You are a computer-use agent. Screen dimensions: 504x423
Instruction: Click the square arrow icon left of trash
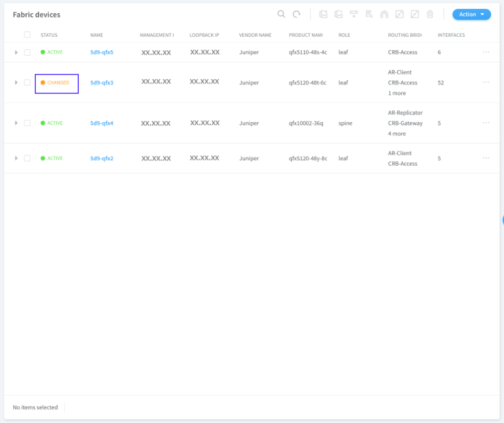pyautogui.click(x=415, y=14)
